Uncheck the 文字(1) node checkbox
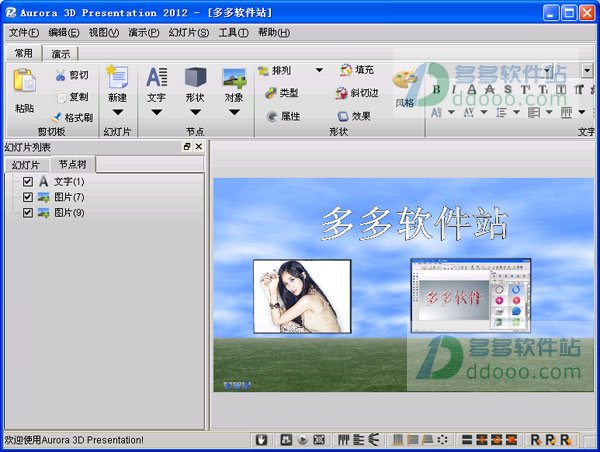The image size is (600, 452). (x=28, y=181)
